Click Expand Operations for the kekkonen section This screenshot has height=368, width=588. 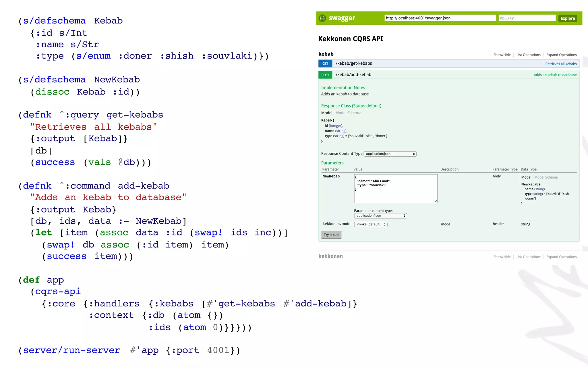[x=561, y=257]
